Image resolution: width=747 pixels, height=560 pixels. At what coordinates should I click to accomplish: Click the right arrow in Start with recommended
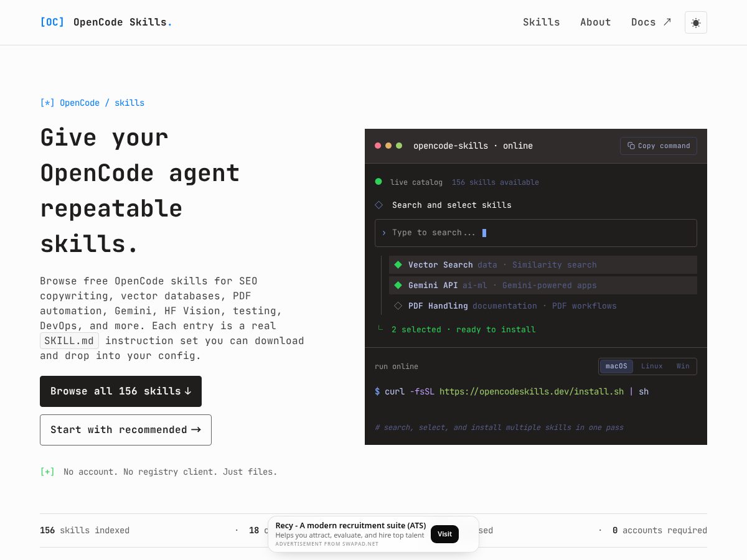pyautogui.click(x=196, y=430)
